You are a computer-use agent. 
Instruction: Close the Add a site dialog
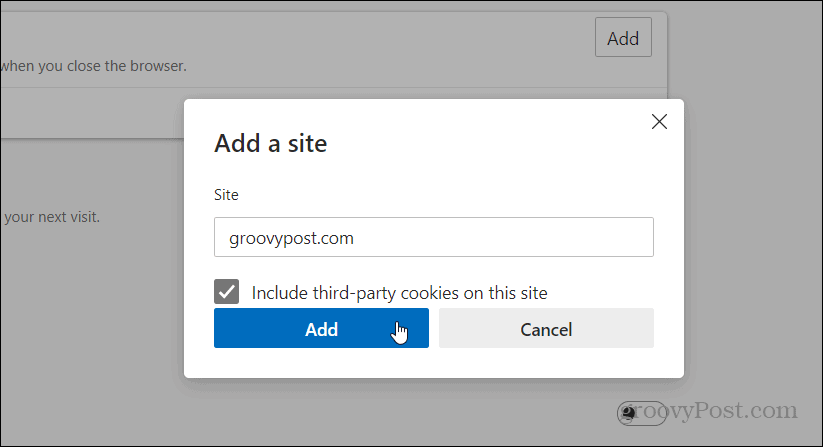[659, 122]
